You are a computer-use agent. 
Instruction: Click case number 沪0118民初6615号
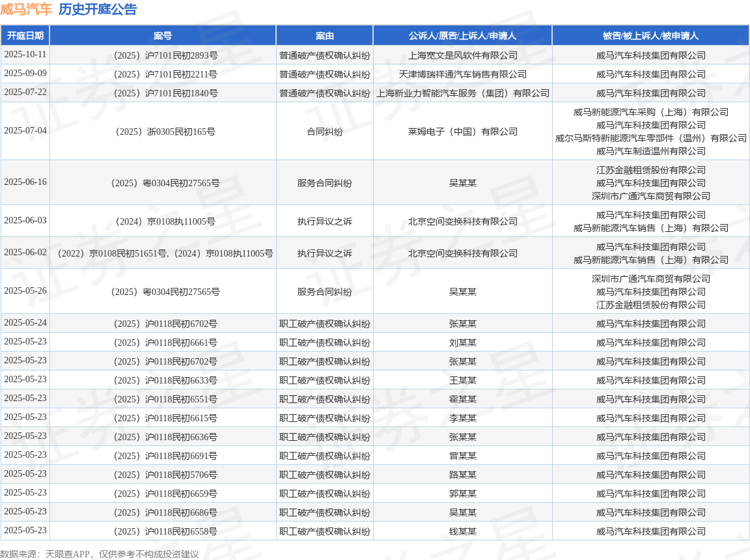tap(165, 419)
